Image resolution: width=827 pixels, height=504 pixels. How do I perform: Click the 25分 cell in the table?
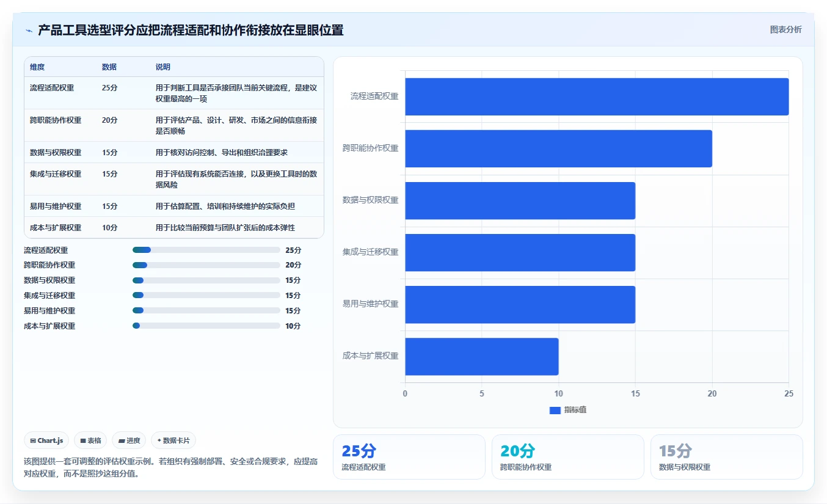pyautogui.click(x=110, y=87)
